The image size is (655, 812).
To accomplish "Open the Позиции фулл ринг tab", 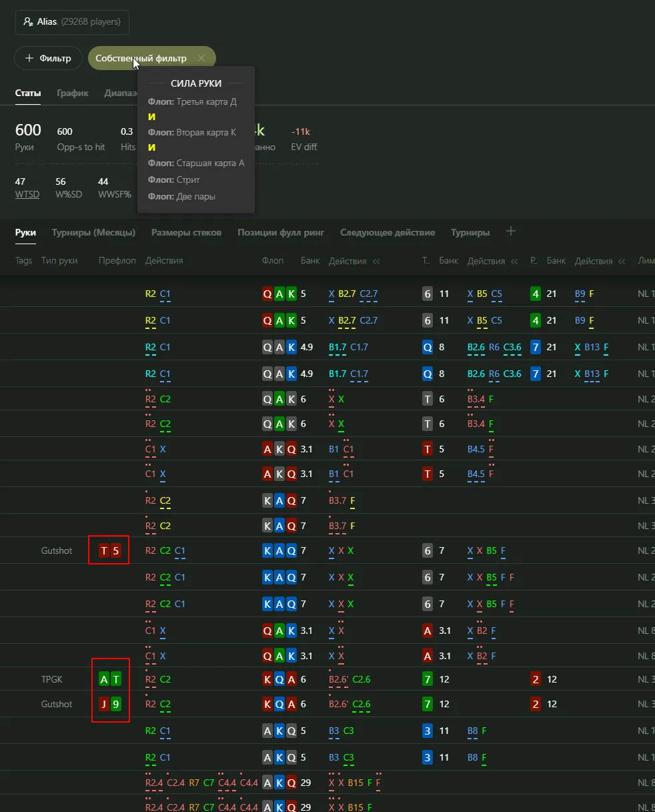I will (x=281, y=233).
